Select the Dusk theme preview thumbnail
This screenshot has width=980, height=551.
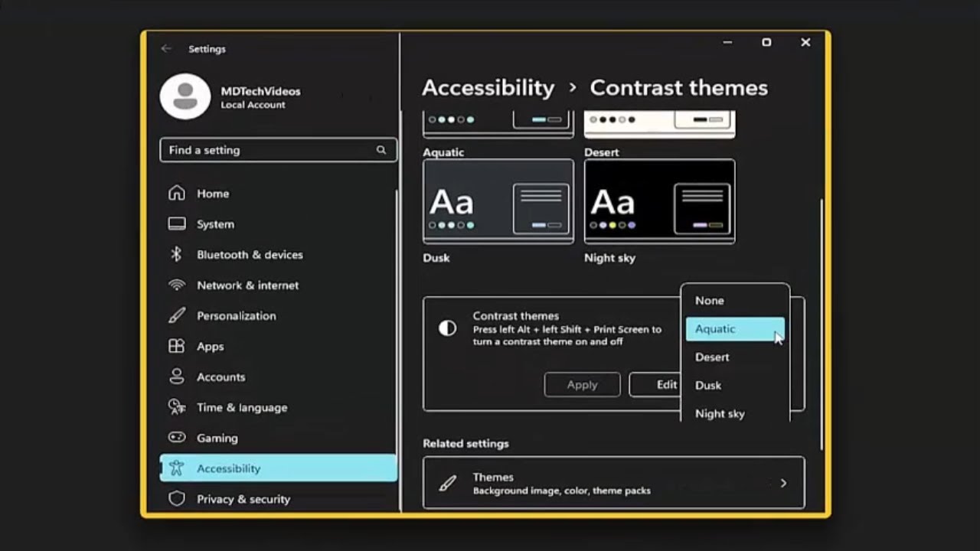coord(498,201)
